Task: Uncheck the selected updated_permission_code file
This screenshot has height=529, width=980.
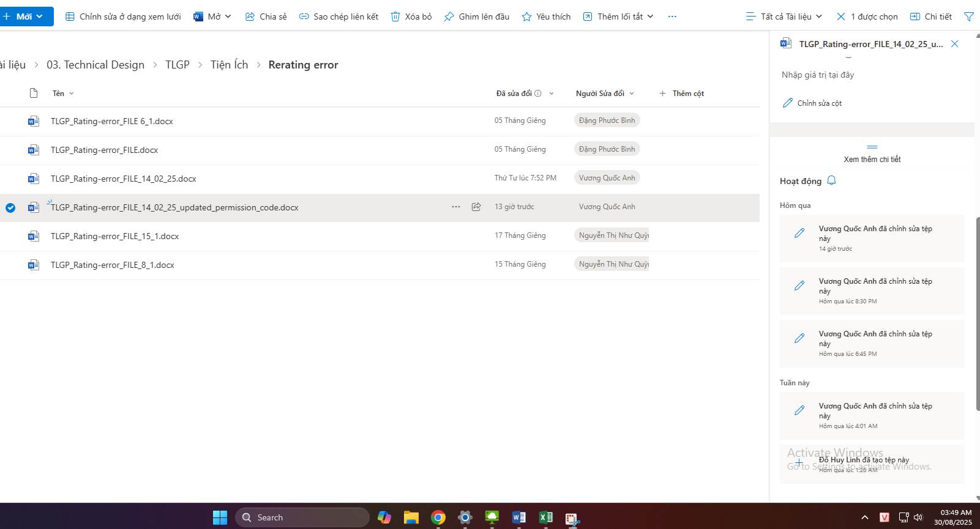Action: pos(10,208)
